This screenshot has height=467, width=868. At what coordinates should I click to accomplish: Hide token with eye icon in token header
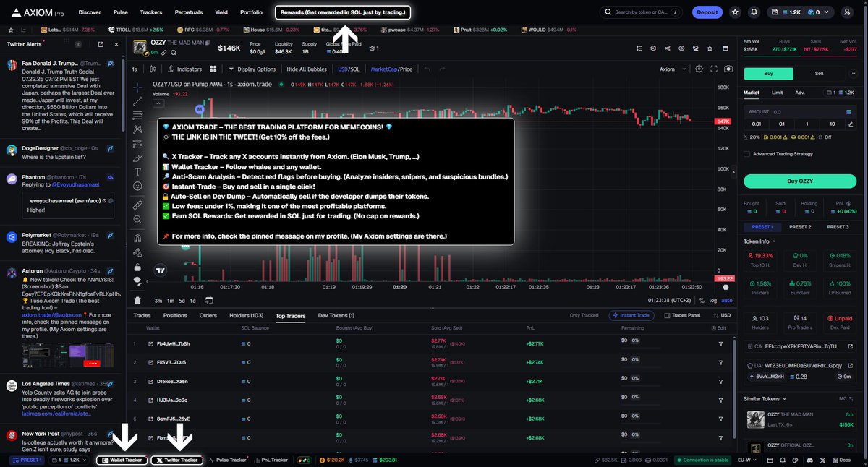click(681, 48)
